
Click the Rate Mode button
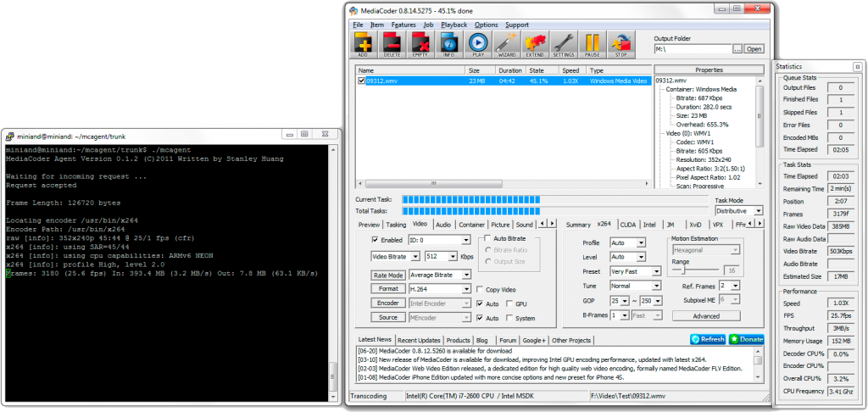tap(388, 276)
